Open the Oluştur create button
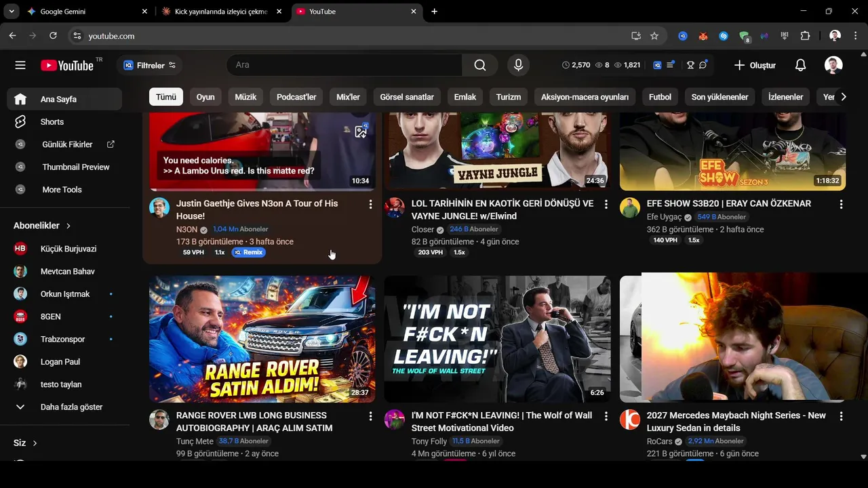The image size is (868, 488). 755,65
